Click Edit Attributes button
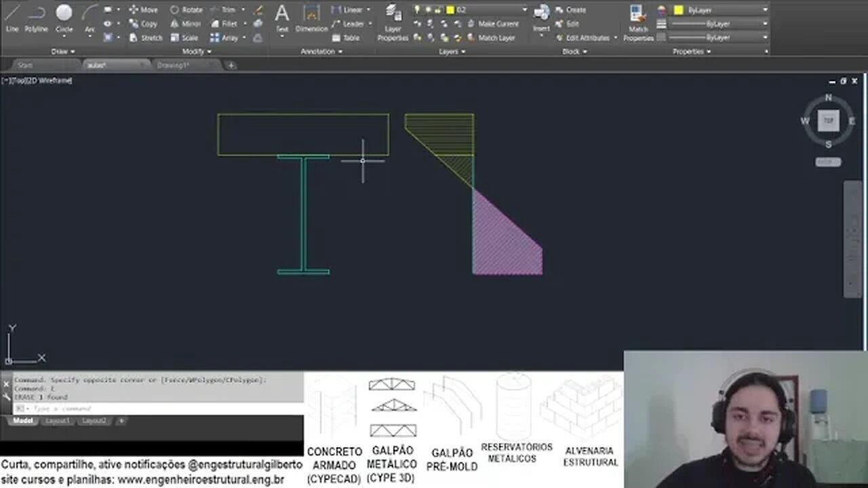The height and width of the screenshot is (488, 868). click(582, 38)
